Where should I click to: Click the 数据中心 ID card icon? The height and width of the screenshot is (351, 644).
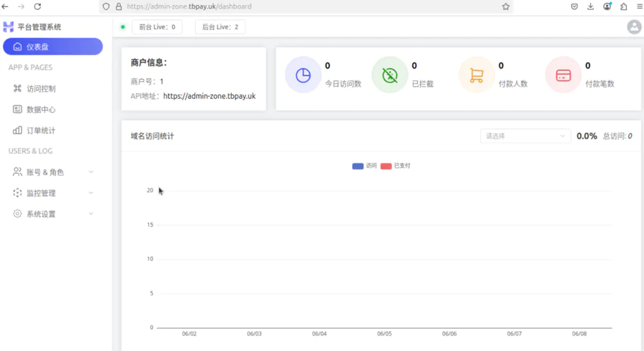tap(17, 109)
